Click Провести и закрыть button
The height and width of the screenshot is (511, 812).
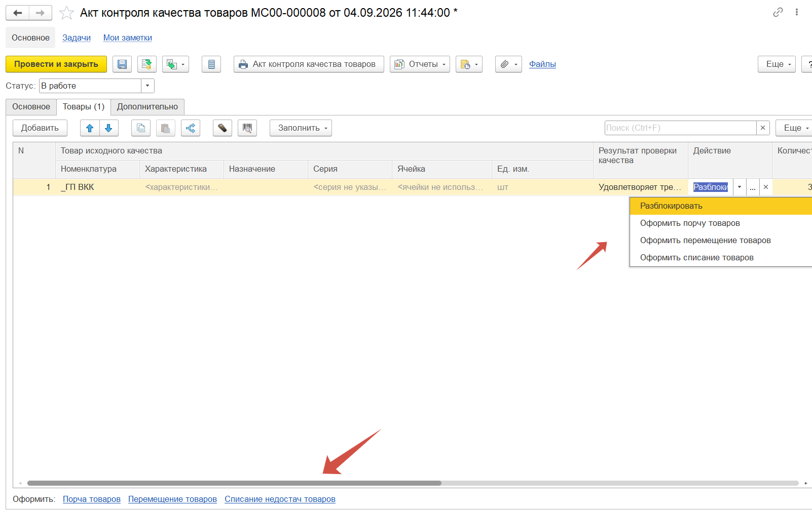pos(56,64)
